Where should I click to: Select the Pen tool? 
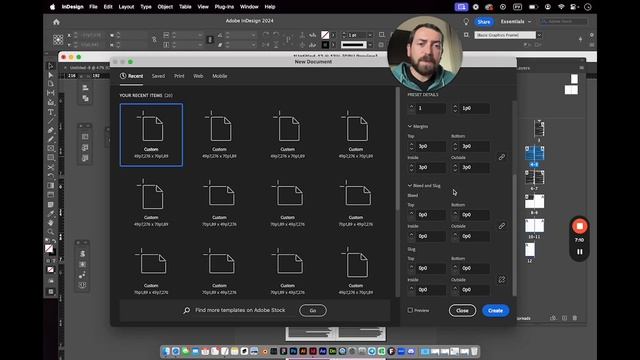51,130
